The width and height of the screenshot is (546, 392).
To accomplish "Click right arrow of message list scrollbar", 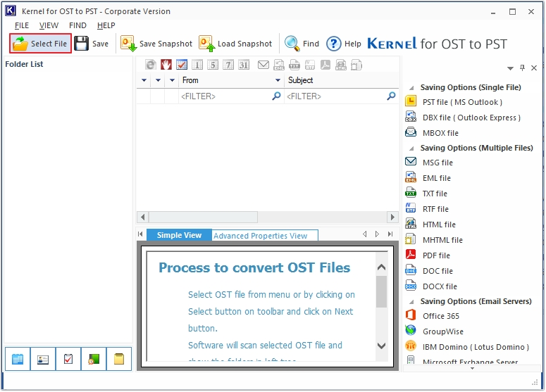I will [x=392, y=217].
